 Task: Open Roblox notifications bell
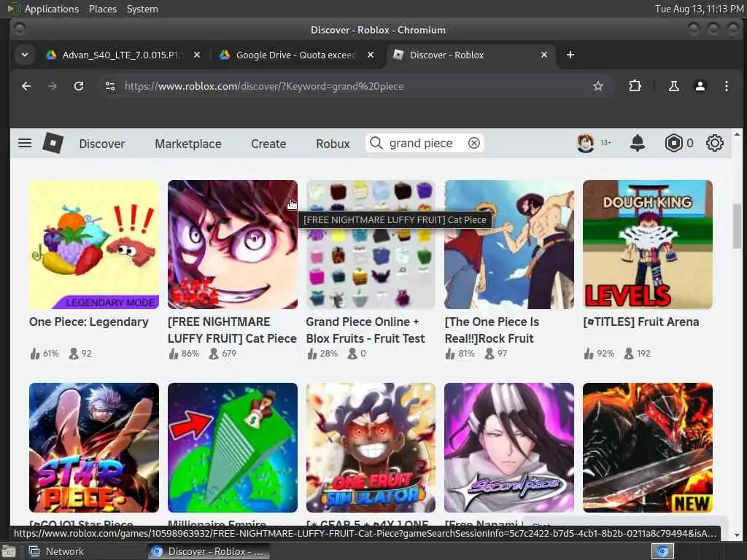(637, 143)
